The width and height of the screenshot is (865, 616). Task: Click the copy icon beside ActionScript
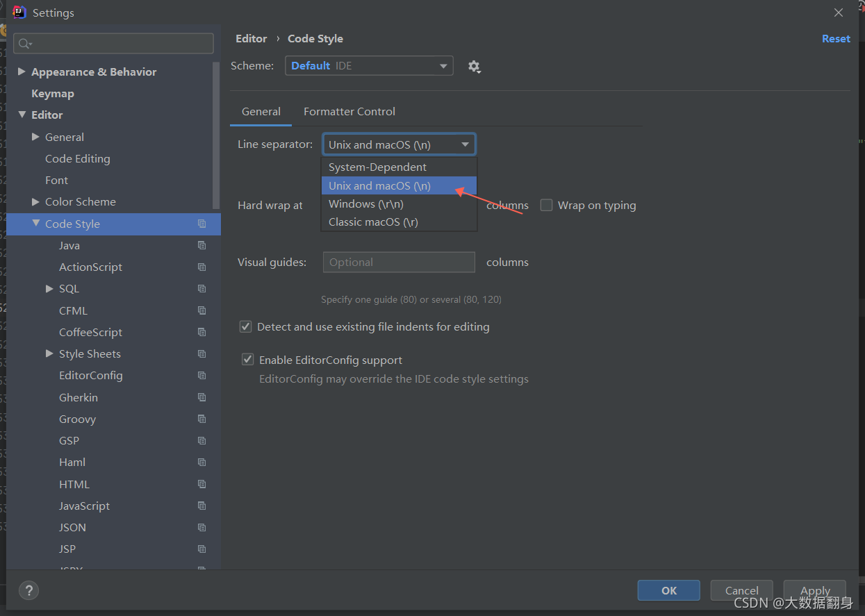(202, 267)
